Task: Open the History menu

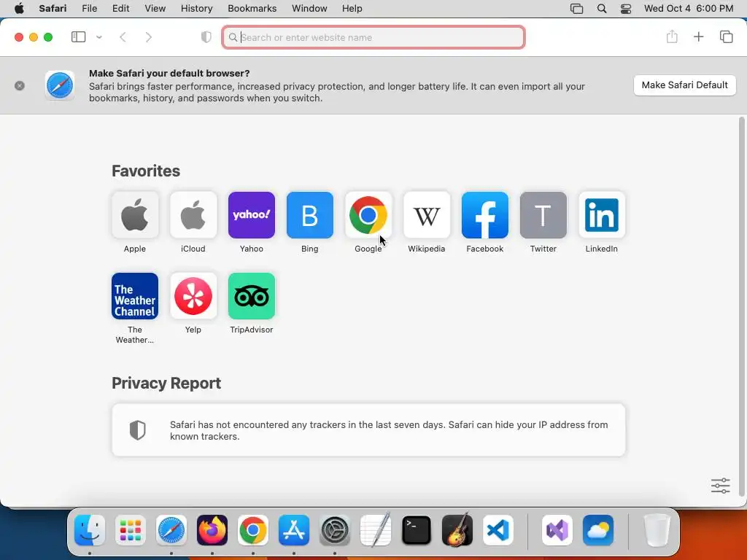Action: [x=196, y=9]
